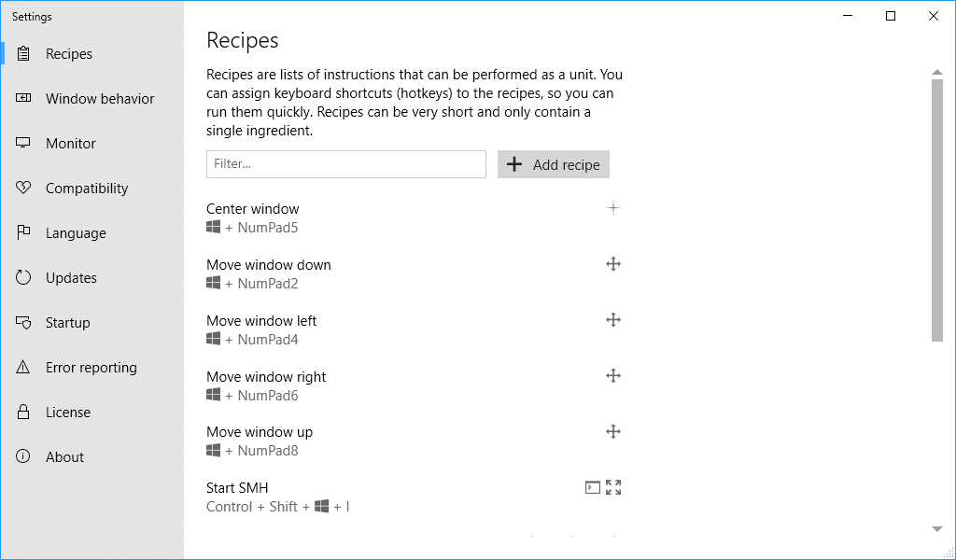Click the center icon beside Center window recipe
This screenshot has height=560, width=956.
point(613,208)
